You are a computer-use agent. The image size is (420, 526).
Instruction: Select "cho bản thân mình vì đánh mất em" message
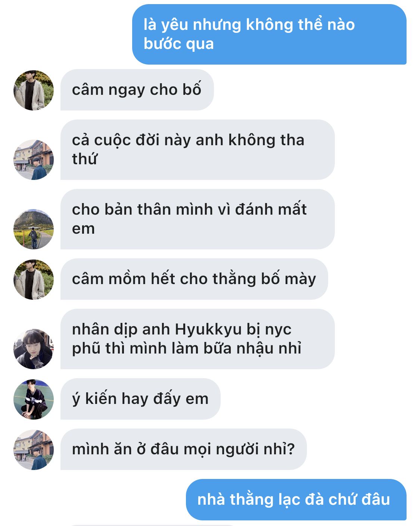pyautogui.click(x=197, y=219)
